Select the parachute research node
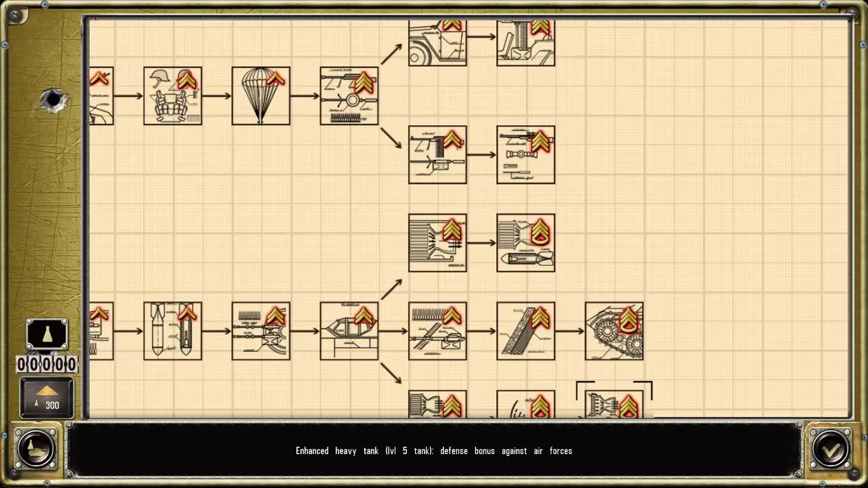Image resolution: width=868 pixels, height=488 pixels. (x=260, y=96)
